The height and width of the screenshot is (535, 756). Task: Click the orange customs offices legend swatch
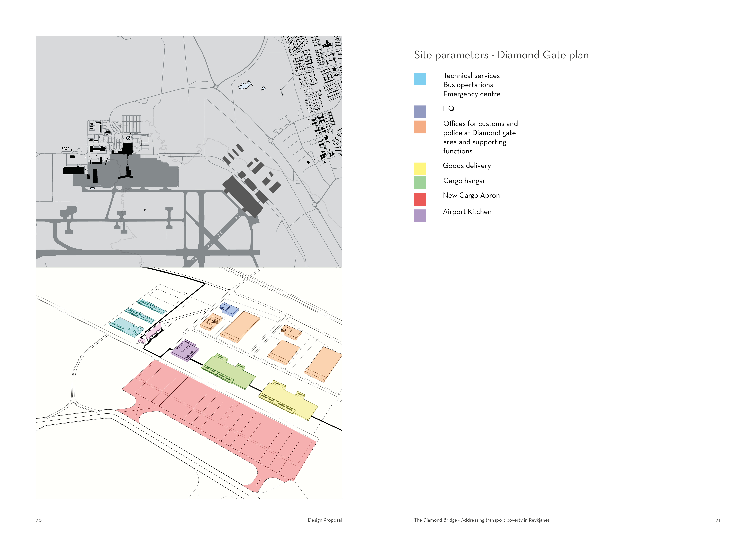(420, 127)
